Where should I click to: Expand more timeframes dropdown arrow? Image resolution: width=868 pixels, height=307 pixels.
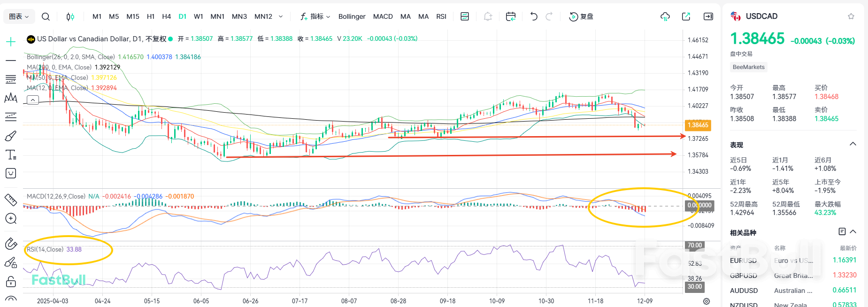click(x=281, y=16)
